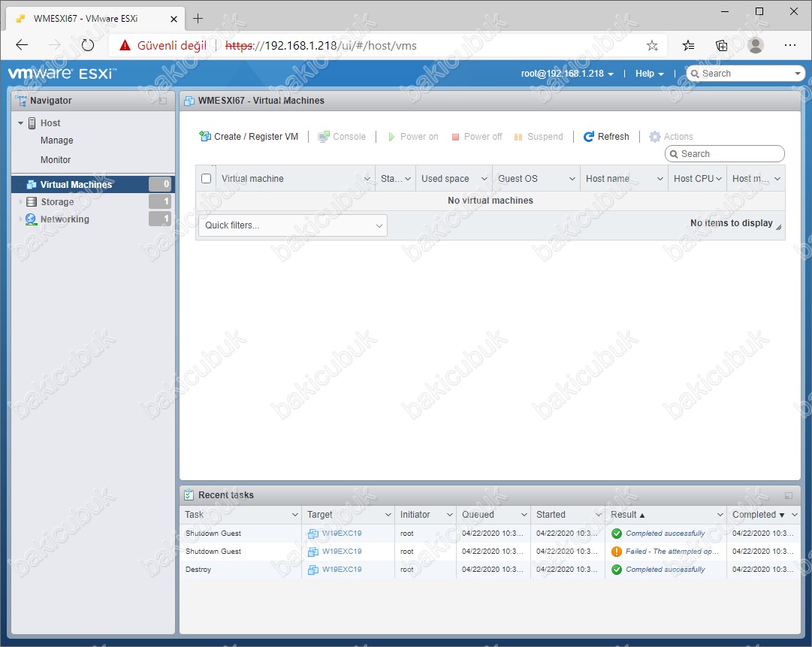The height and width of the screenshot is (647, 812).
Task: Open the Task column dropdown in Recent tasks
Action: 294,515
